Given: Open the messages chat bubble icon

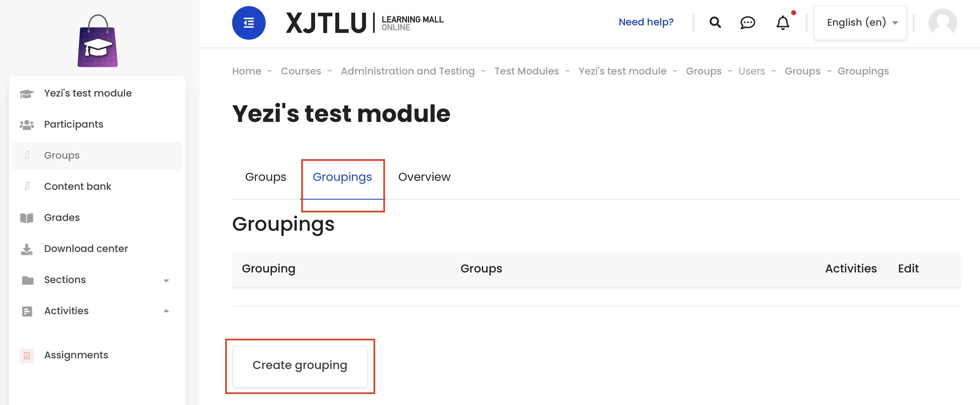Looking at the screenshot, I should point(747,22).
